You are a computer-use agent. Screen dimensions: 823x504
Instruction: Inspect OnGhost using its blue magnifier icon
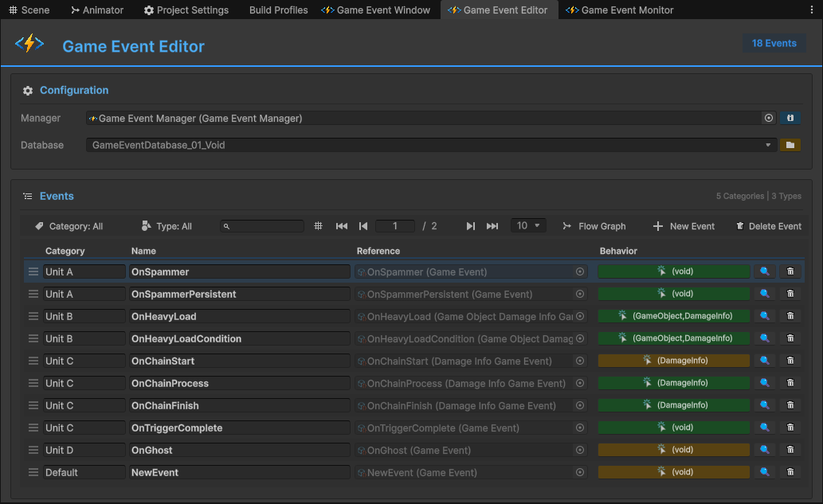(764, 449)
